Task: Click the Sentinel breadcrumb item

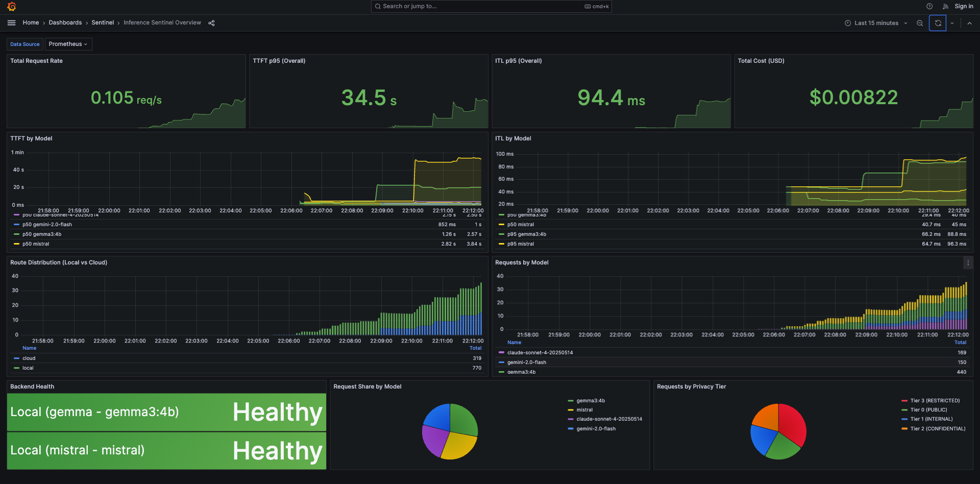Action: point(103,22)
